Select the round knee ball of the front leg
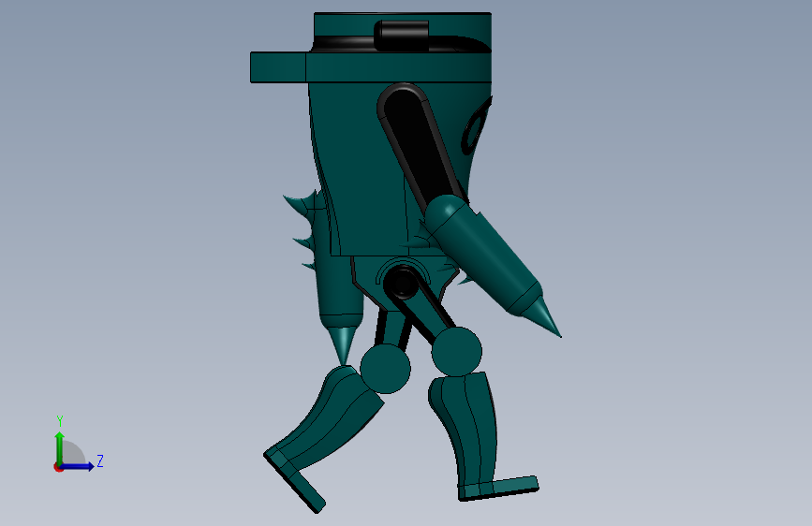The height and width of the screenshot is (526, 812). point(457,352)
